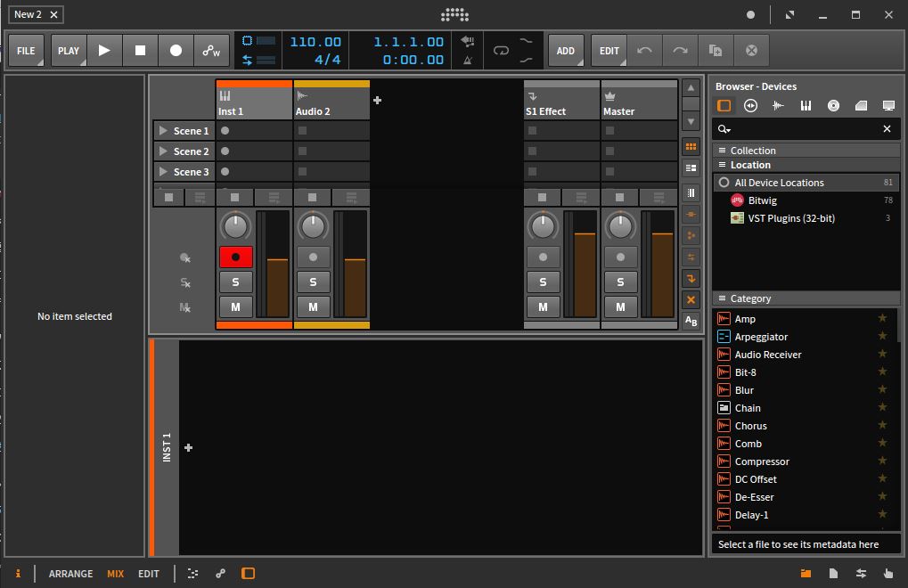
Task: Select Bitwig location
Action: pyautogui.click(x=806, y=200)
